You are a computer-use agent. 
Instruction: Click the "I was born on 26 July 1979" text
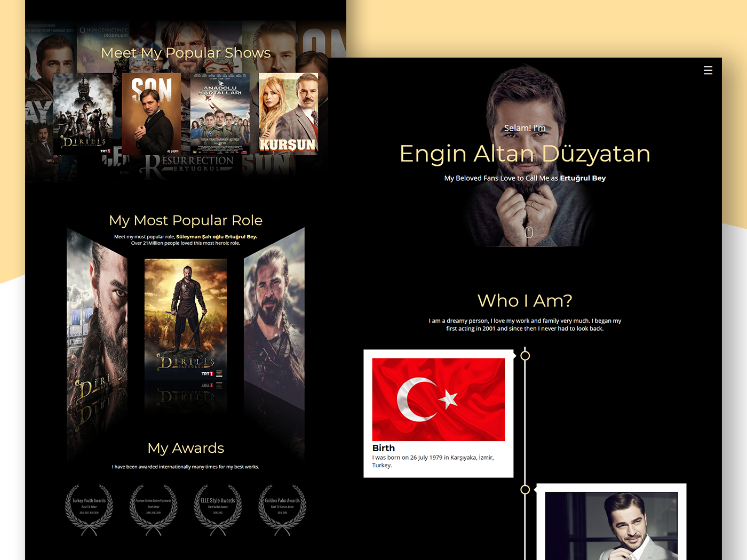[433, 461]
